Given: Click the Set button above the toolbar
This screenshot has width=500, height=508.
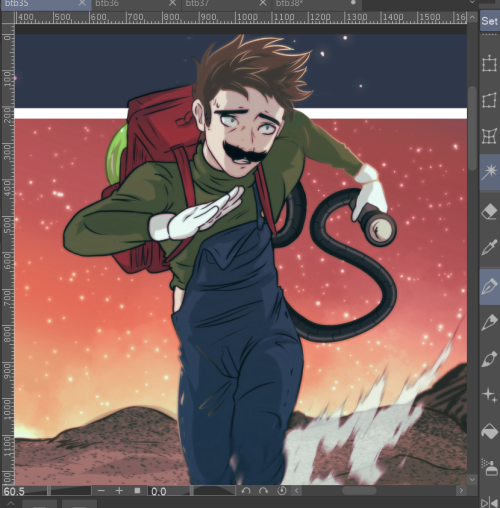Looking at the screenshot, I should [x=489, y=21].
